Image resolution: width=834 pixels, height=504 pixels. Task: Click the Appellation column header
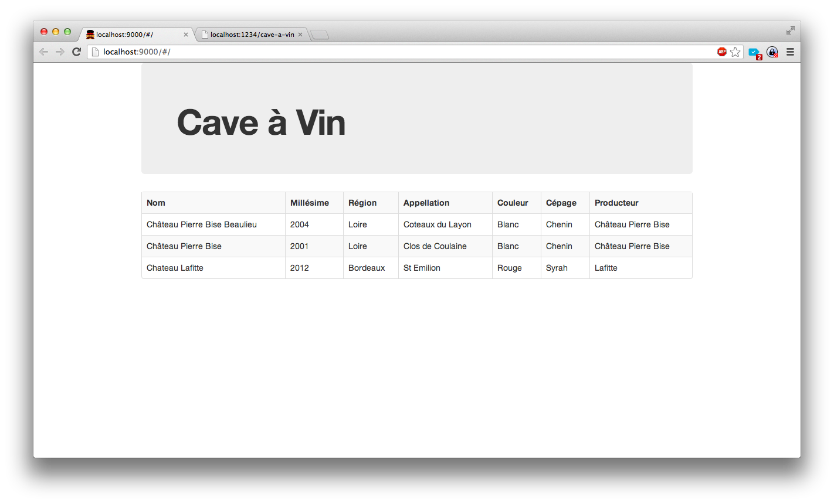point(445,203)
